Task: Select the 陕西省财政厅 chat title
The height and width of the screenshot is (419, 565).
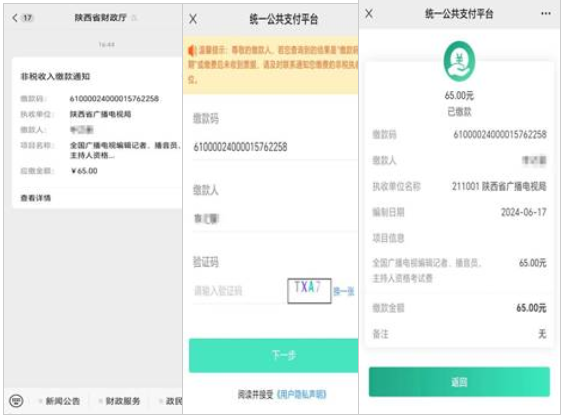Action: (101, 18)
